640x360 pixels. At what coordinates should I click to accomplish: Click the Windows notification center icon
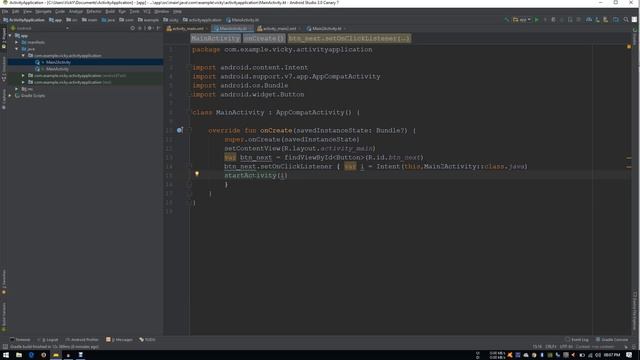(629, 355)
